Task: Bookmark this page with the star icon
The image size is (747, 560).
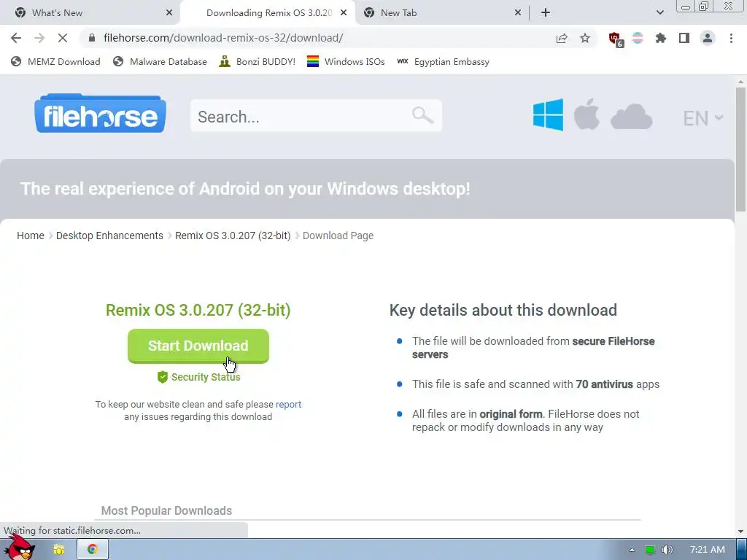Action: (x=585, y=38)
